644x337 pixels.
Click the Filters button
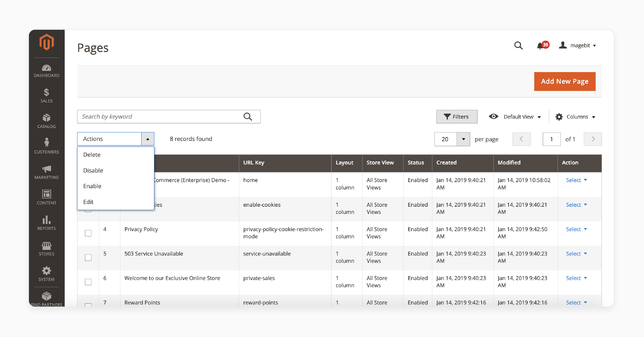pyautogui.click(x=457, y=117)
